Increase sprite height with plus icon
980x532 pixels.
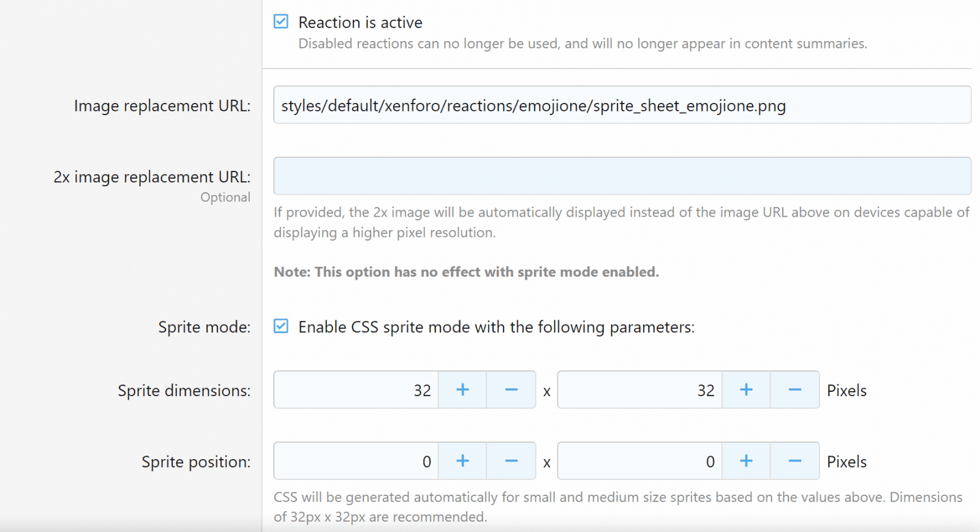click(x=746, y=390)
